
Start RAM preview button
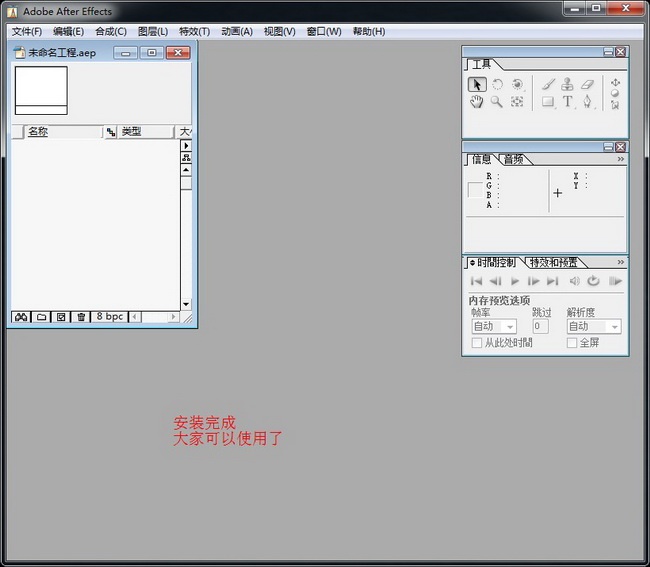tap(615, 281)
